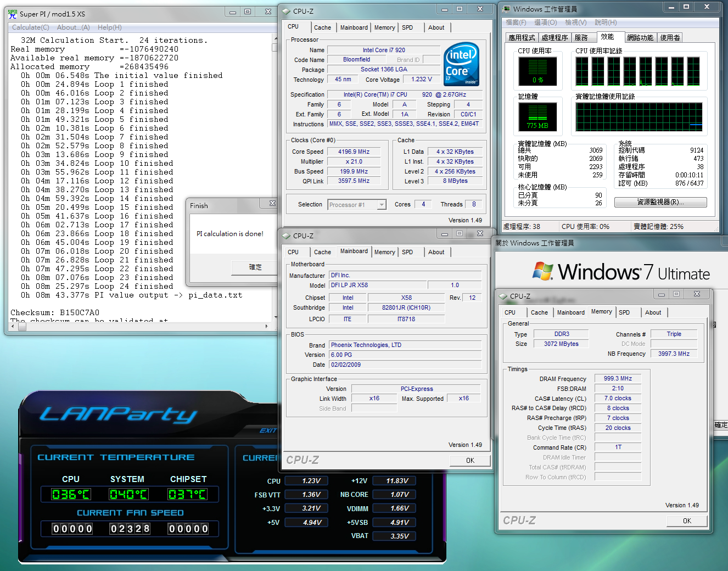Open the Calculate(C) menu in Super PI
This screenshot has width=728, height=571.
31,27
